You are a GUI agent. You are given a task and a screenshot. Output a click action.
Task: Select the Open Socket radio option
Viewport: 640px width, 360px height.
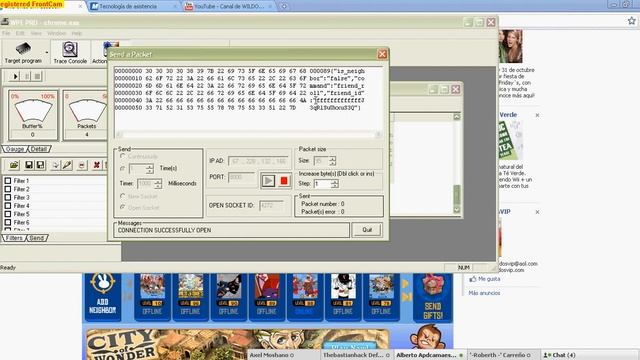(122, 207)
